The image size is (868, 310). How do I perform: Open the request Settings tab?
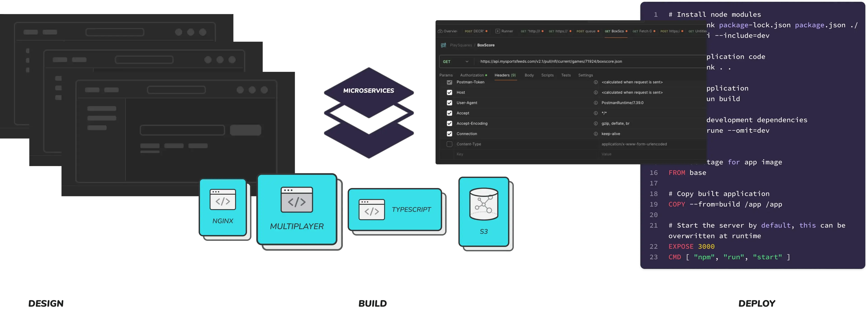pyautogui.click(x=585, y=75)
